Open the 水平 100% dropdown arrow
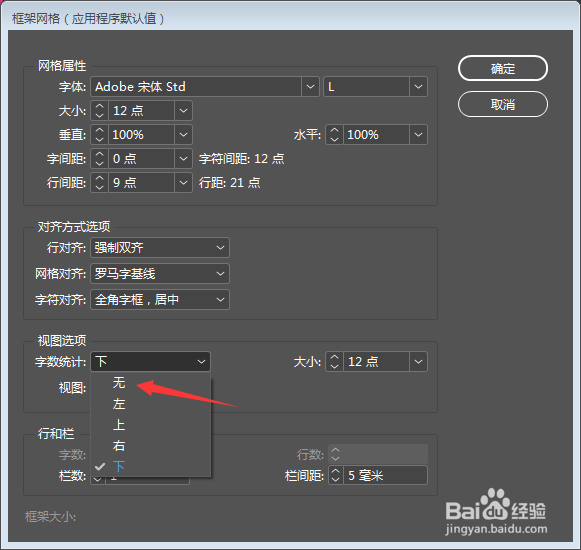581x550 pixels. 418,134
